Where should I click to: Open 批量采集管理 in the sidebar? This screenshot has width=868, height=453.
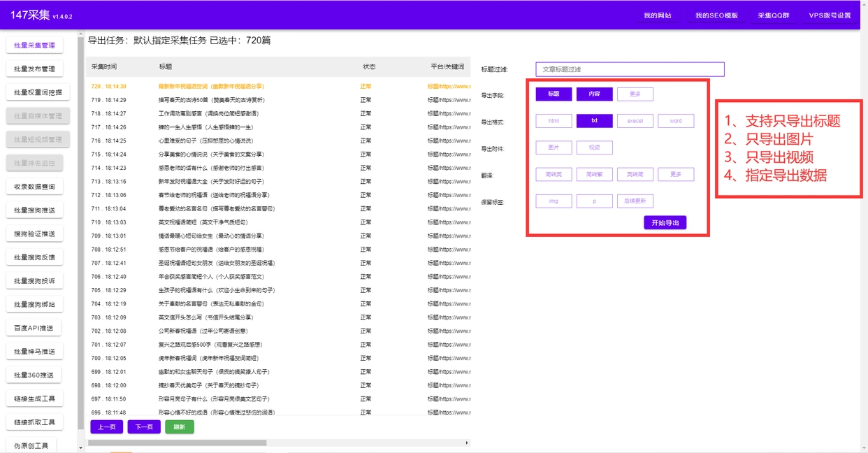point(34,45)
